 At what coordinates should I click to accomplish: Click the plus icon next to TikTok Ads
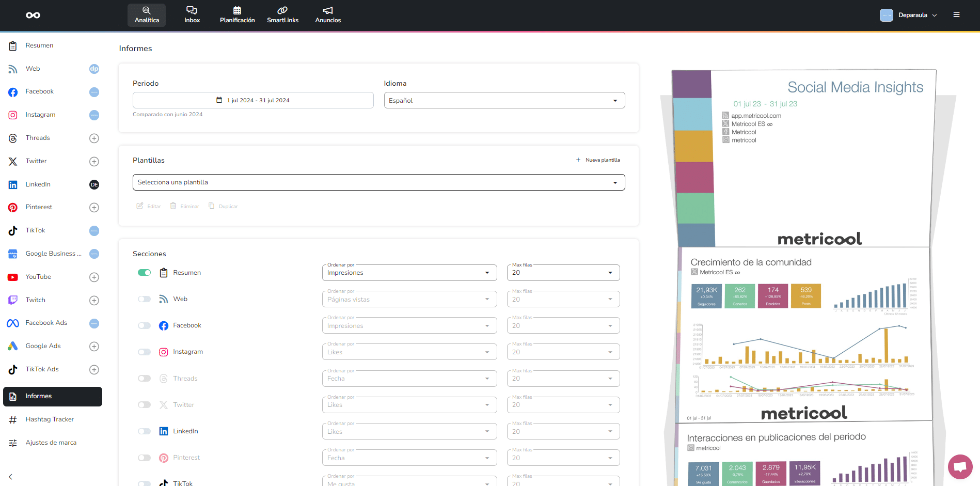coord(94,369)
